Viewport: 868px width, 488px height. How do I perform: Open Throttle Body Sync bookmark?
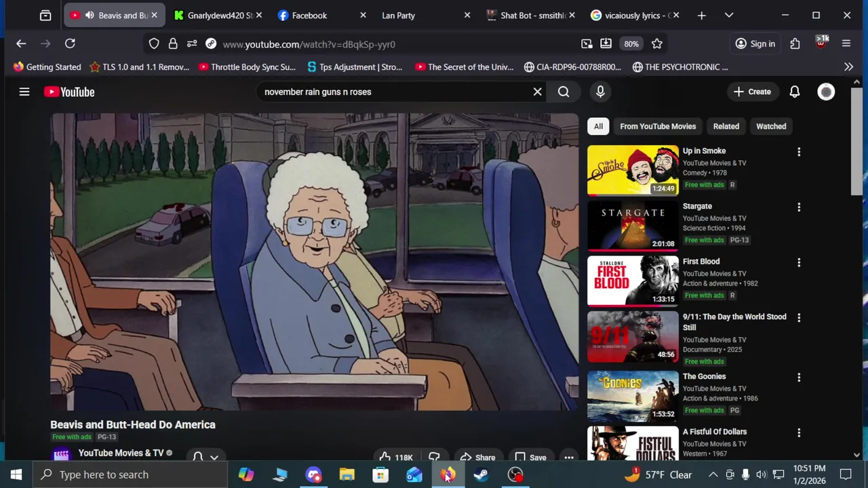(247, 67)
